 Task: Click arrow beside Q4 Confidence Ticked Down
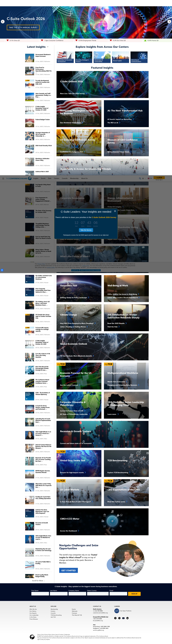tap(131, 152)
